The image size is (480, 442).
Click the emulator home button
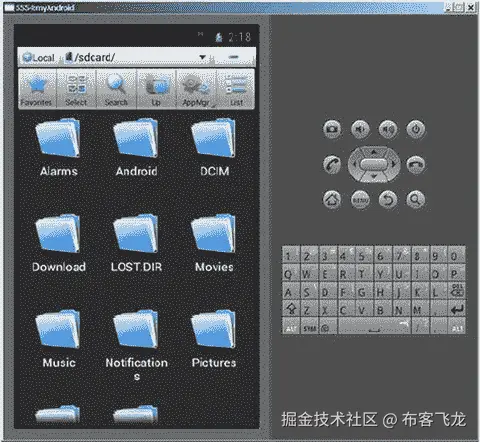coord(332,199)
